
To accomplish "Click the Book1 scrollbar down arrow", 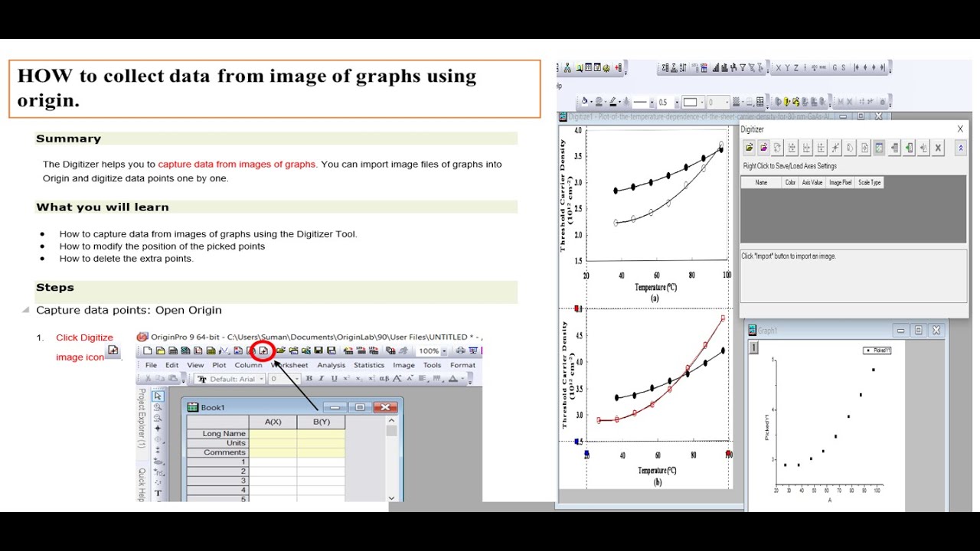I will click(x=391, y=498).
